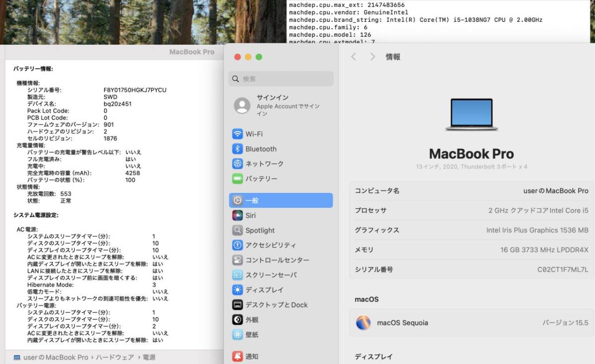Open Bluetooth settings
The width and height of the screenshot is (595, 364).
click(260, 148)
